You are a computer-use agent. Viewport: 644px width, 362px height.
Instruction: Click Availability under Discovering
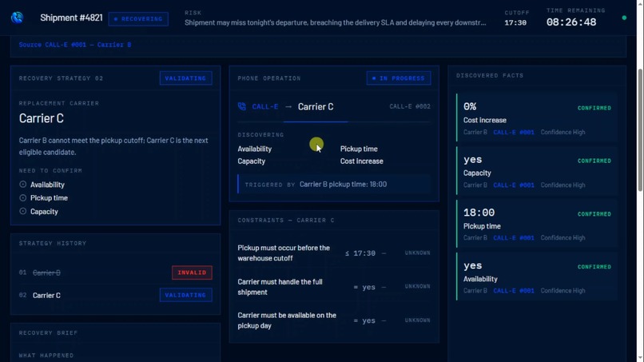[255, 149]
